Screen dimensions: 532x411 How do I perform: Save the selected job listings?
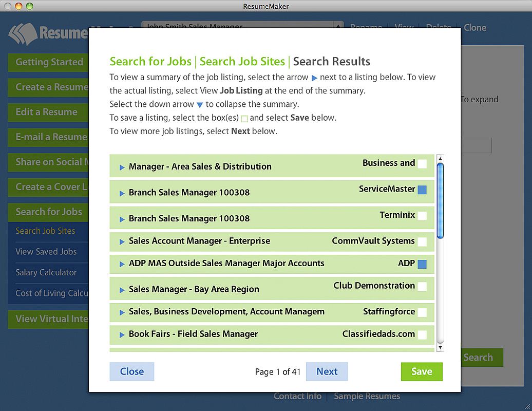[x=422, y=371]
